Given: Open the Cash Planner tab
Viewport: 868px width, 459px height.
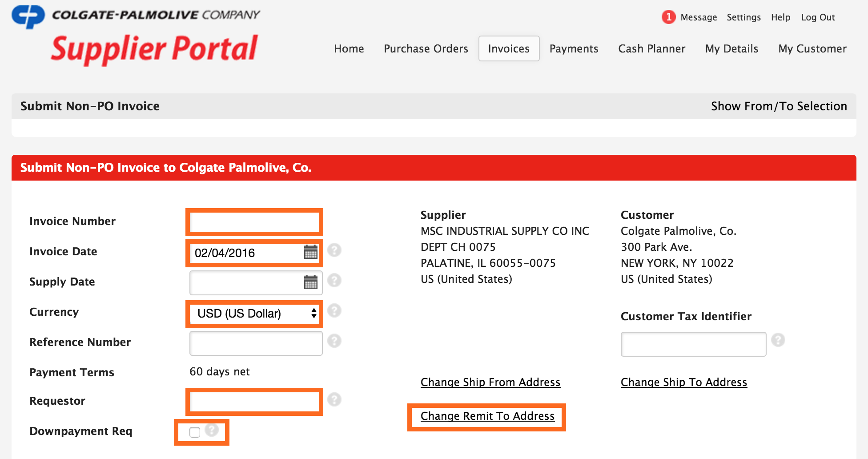Looking at the screenshot, I should tap(651, 48).
